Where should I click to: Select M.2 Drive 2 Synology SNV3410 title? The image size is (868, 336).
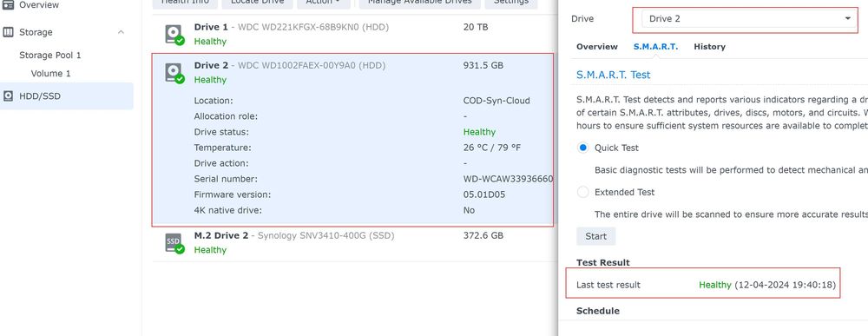pyautogui.click(x=294, y=236)
